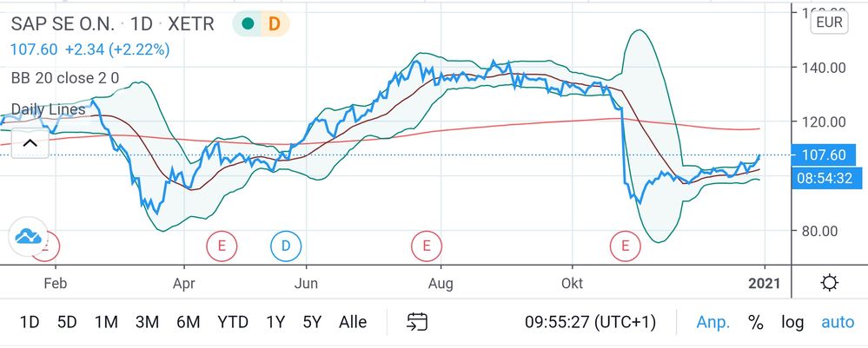Image resolution: width=868 pixels, height=348 pixels.
Task: Click the earnings E marker near August
Action: (426, 246)
